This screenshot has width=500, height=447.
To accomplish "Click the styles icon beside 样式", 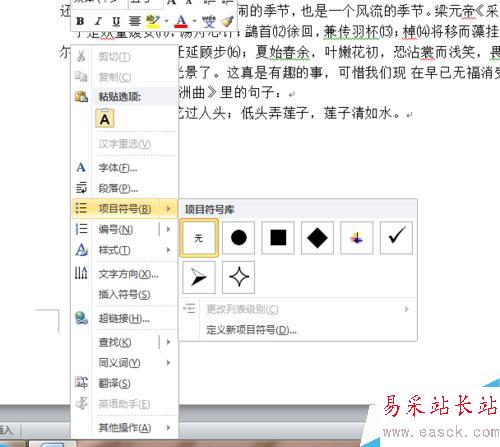I will (x=81, y=249).
